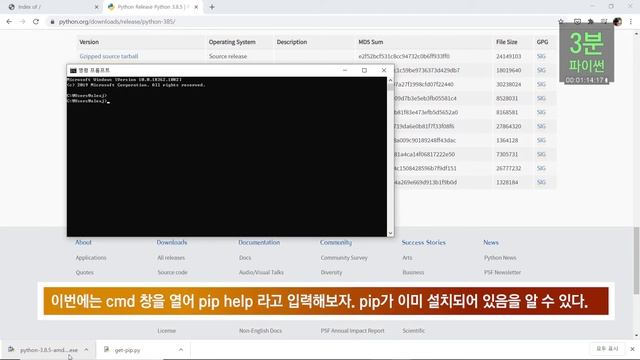Open the Documentation footer link
The width and height of the screenshot is (640, 360).
coord(259,242)
